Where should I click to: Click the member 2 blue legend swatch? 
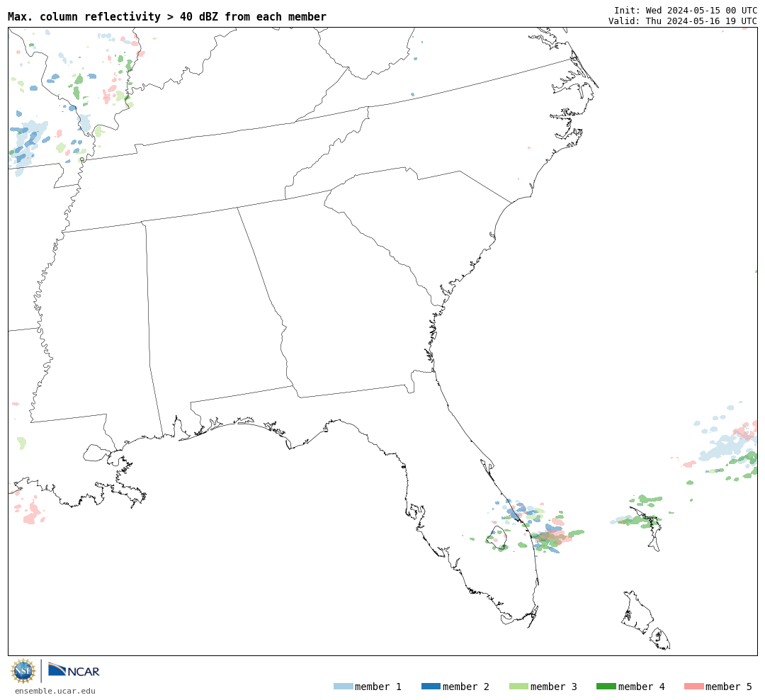[x=431, y=687]
